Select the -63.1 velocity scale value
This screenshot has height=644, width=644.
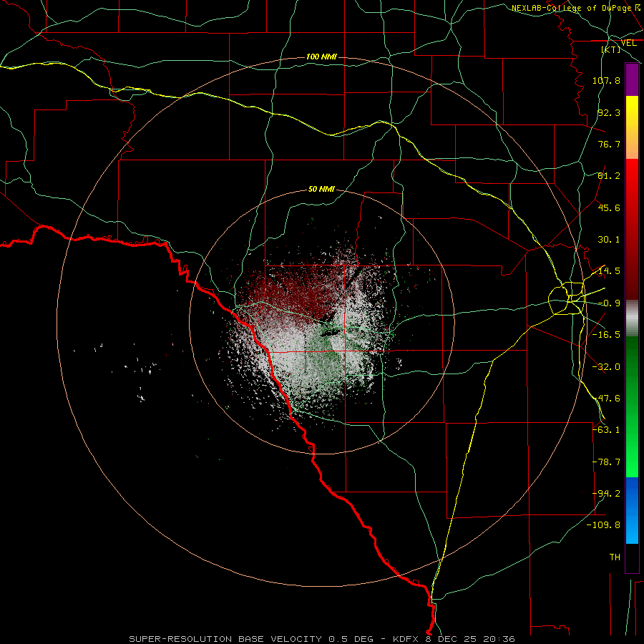coord(606,430)
